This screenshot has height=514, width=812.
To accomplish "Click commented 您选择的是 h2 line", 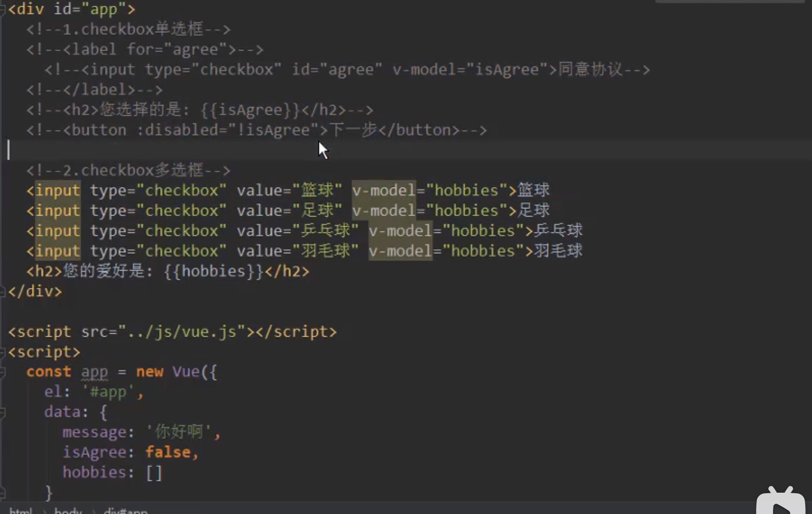I will click(x=199, y=110).
